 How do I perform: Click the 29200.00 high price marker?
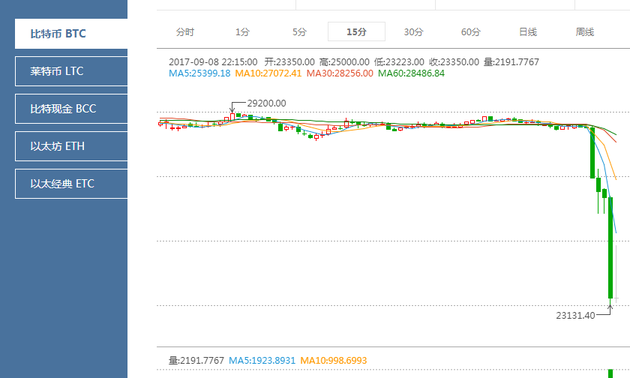(x=266, y=103)
